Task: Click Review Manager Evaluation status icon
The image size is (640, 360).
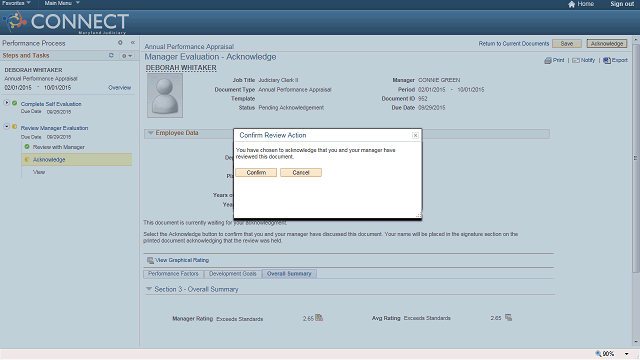Action: coord(15,127)
